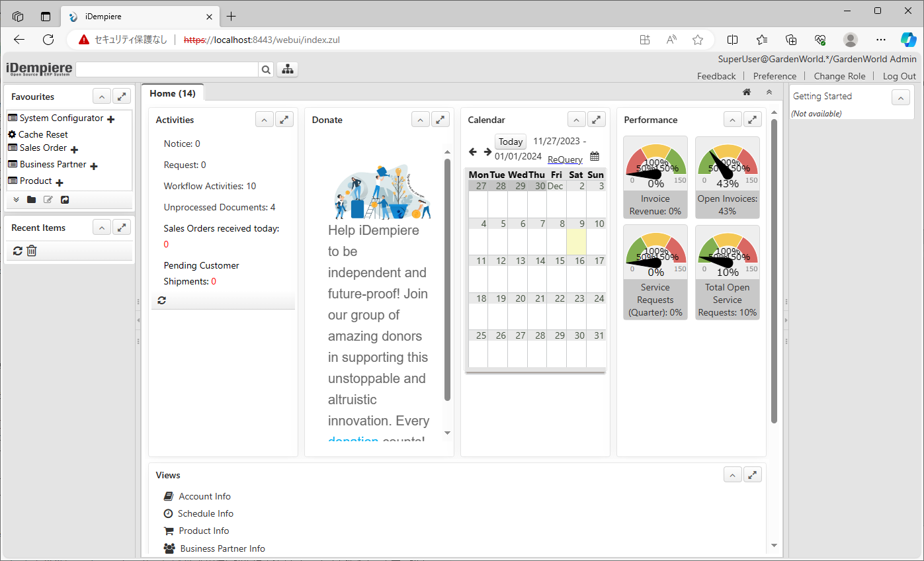Refresh the Activities panel

click(x=161, y=300)
